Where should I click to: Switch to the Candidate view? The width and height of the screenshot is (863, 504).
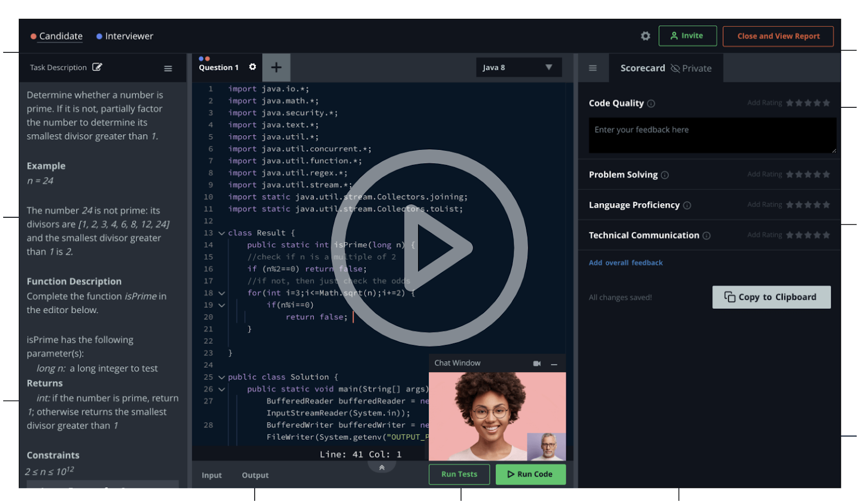[57, 36]
